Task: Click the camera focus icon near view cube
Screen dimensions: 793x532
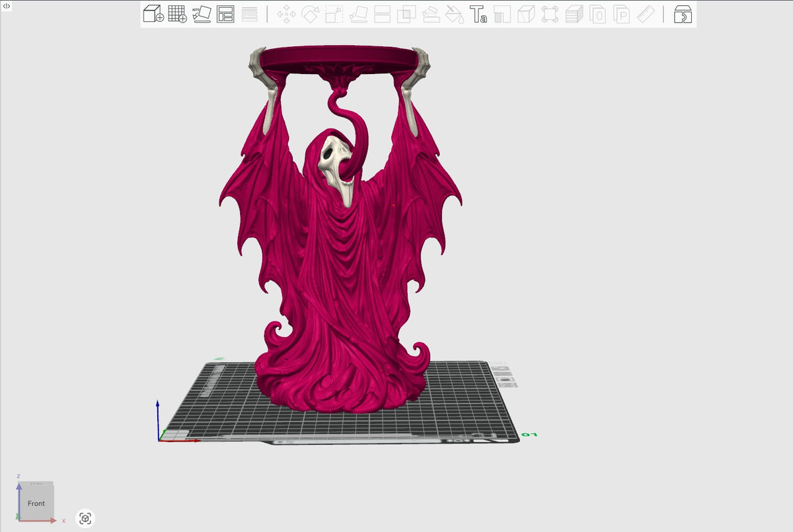Action: (85, 519)
